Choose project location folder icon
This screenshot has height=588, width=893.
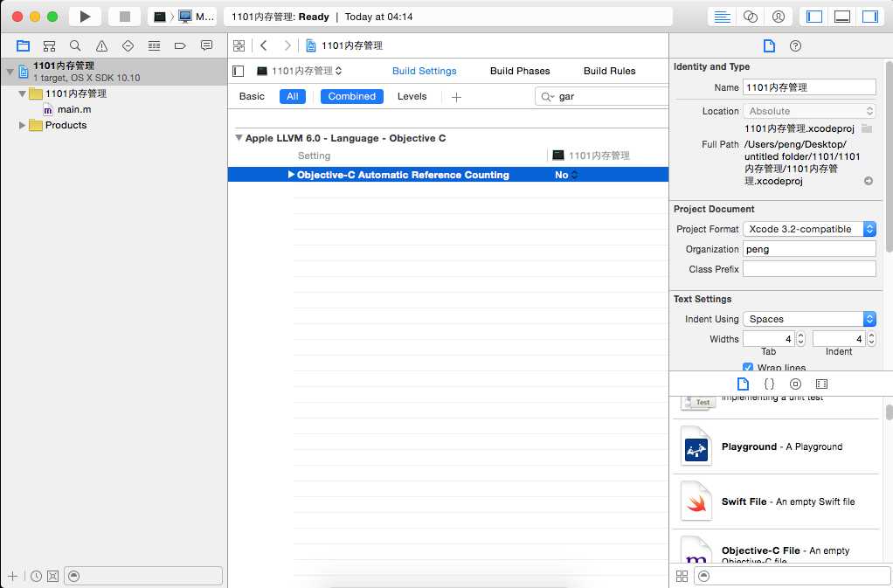866,128
